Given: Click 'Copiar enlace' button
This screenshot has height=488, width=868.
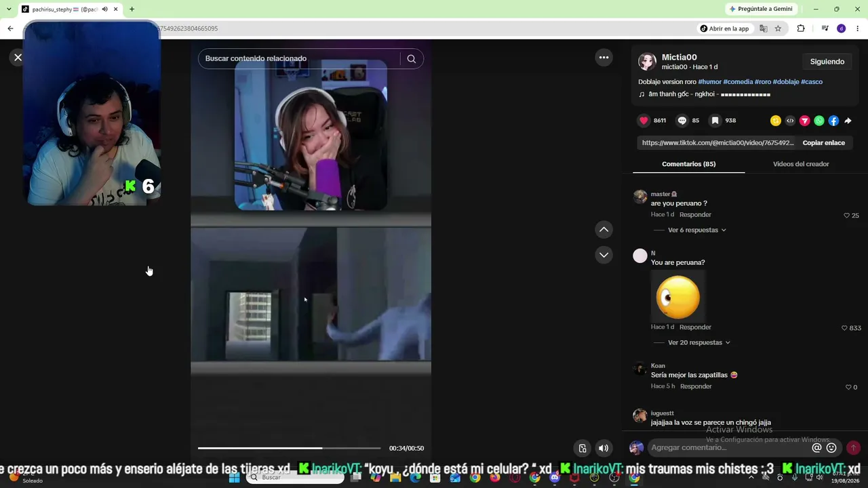Looking at the screenshot, I should (x=824, y=143).
